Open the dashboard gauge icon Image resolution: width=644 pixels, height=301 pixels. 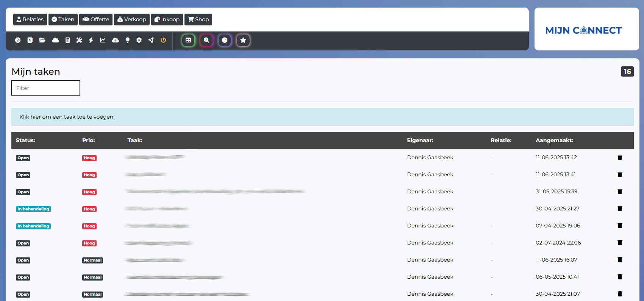tap(18, 40)
